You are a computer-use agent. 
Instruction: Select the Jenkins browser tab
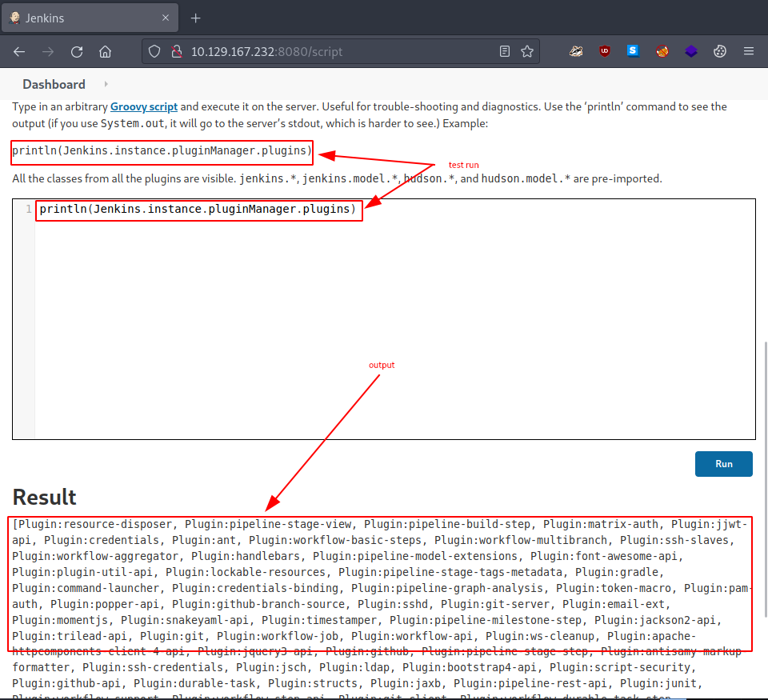point(80,18)
